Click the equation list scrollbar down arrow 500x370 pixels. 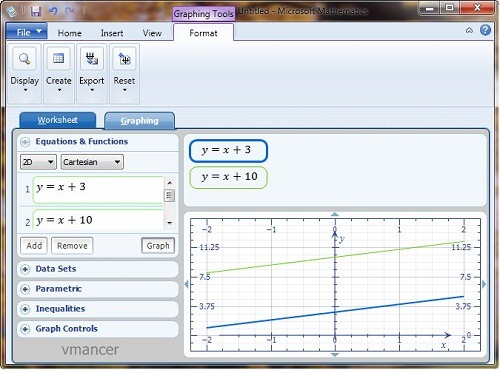[x=170, y=223]
